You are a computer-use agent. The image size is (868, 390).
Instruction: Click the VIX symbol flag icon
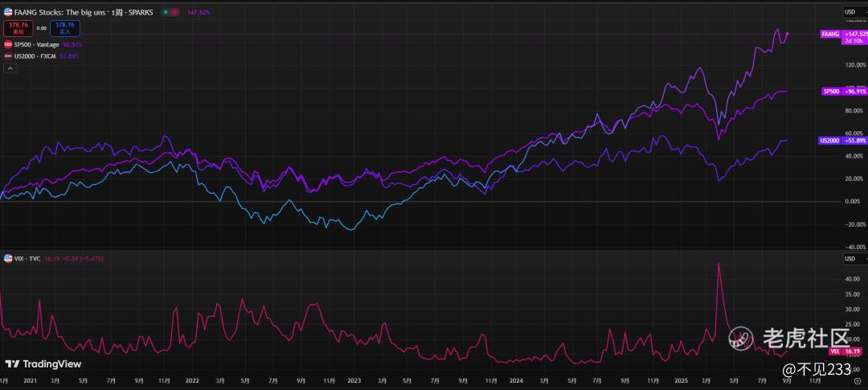(8, 259)
